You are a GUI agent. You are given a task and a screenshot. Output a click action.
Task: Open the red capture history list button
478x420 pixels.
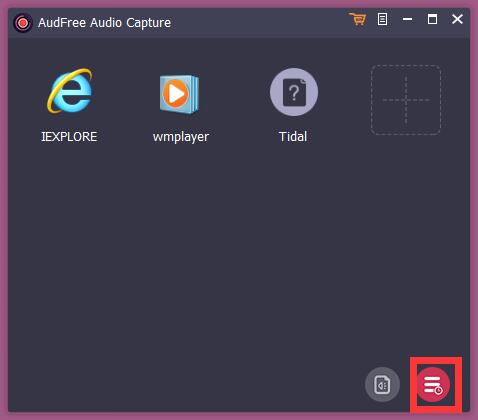point(433,385)
